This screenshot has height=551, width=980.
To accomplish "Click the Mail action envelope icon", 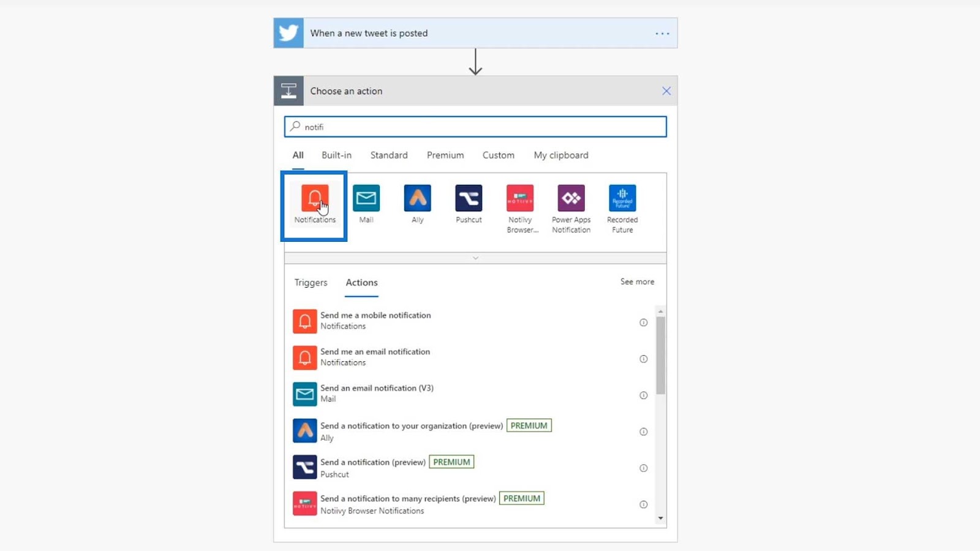I will click(x=304, y=394).
